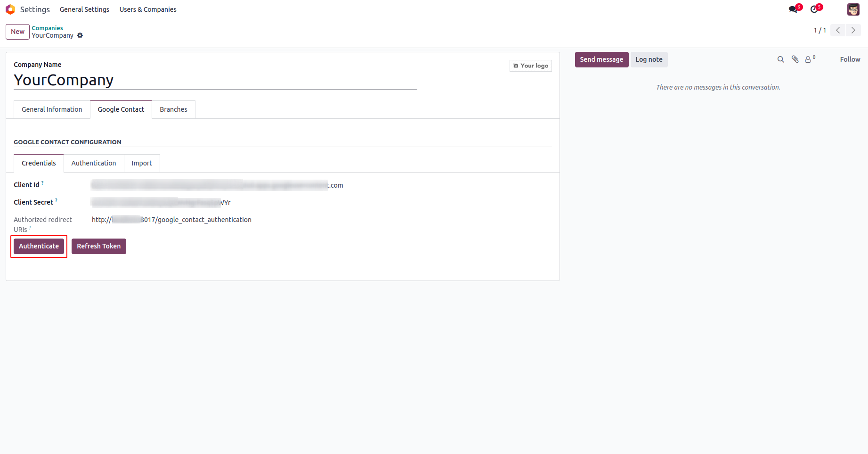Open the attachments paperclip icon
Viewport: 868px width, 454px height.
(795, 59)
